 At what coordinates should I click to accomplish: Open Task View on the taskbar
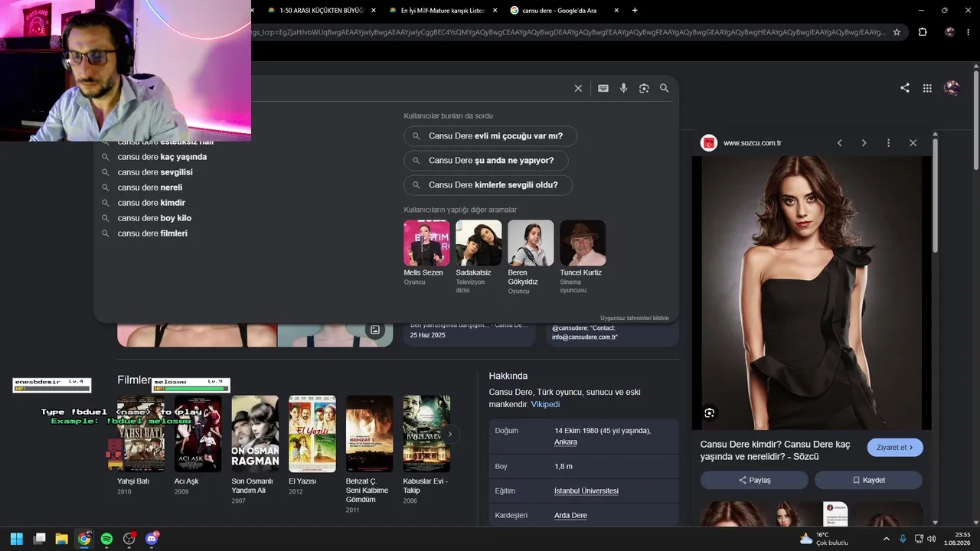(x=39, y=539)
